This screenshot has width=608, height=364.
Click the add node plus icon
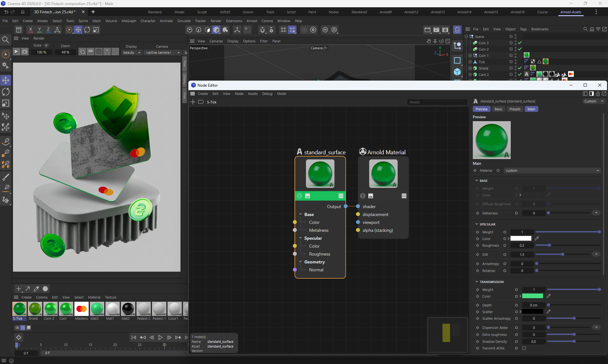[193, 102]
